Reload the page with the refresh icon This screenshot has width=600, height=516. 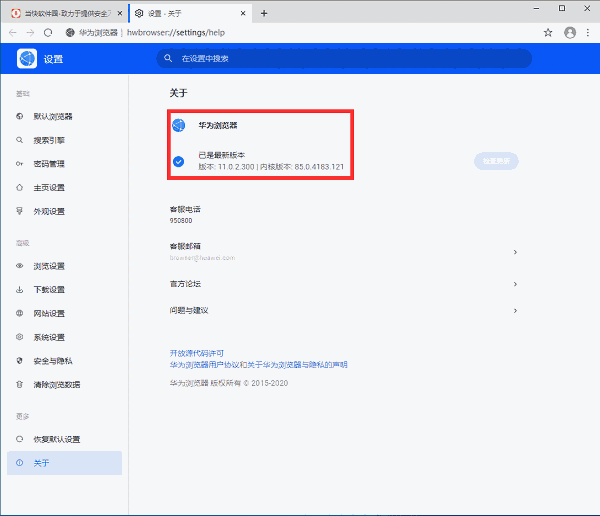coord(48,33)
